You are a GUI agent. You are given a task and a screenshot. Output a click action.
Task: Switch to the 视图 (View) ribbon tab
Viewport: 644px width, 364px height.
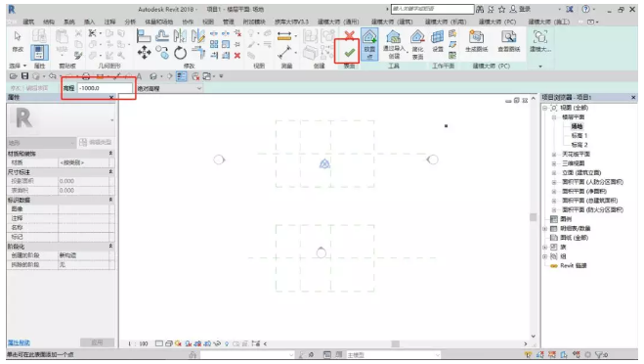[x=208, y=22]
